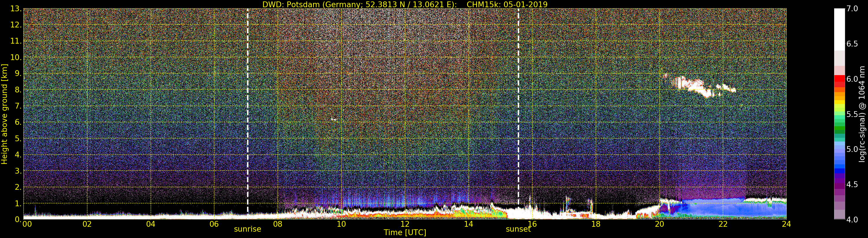Click the height axis tick '0.'

(18, 220)
